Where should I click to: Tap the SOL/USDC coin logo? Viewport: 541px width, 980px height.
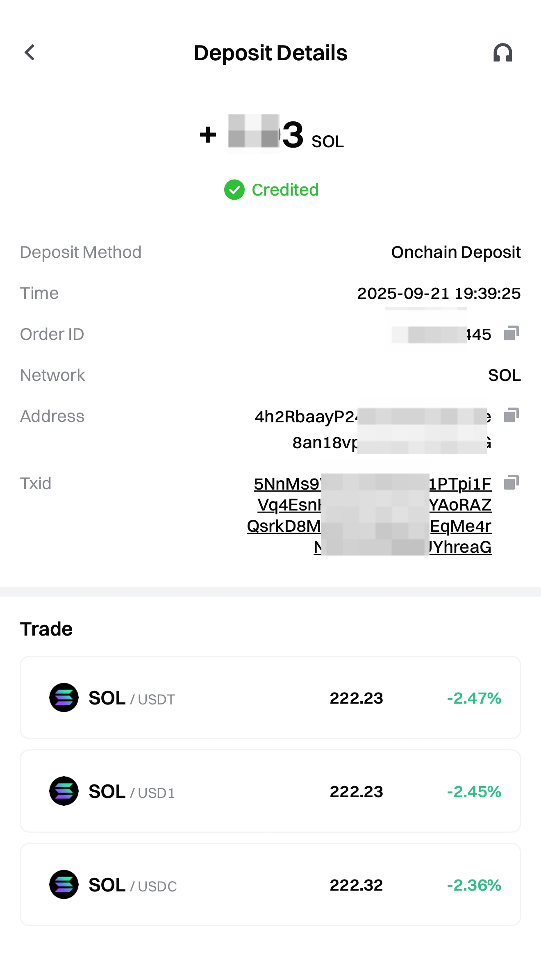click(x=64, y=884)
